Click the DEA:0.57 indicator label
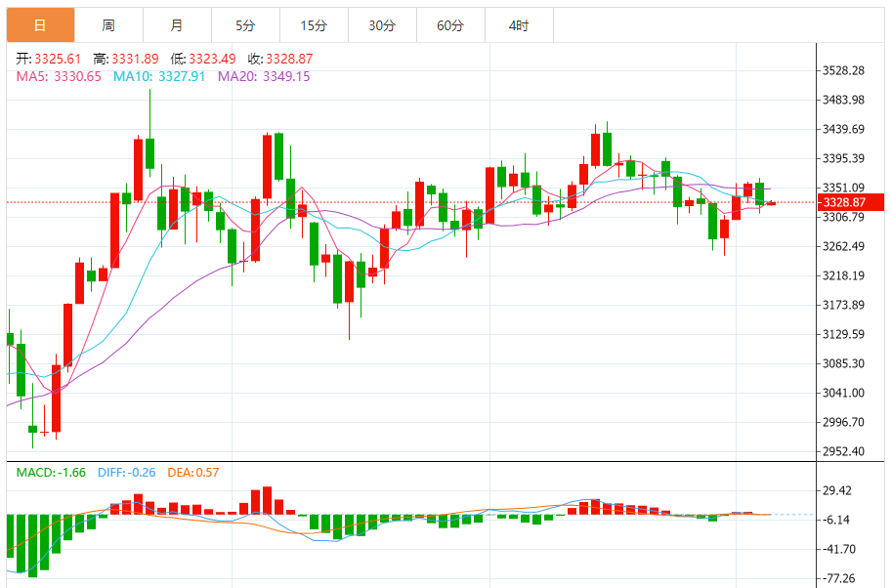 [192, 473]
